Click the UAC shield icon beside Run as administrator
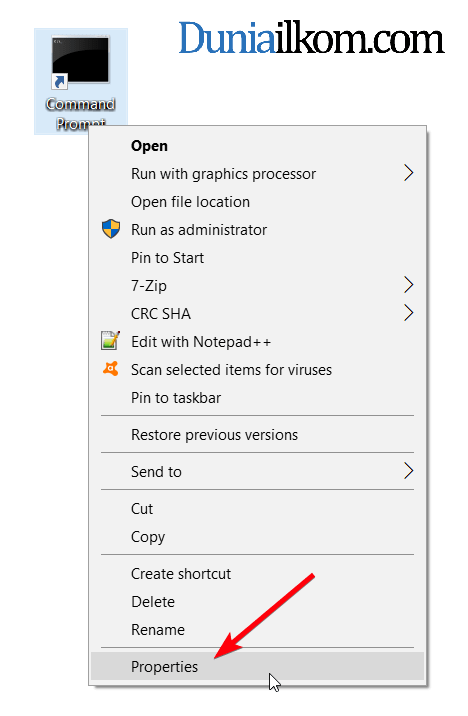 (111, 229)
